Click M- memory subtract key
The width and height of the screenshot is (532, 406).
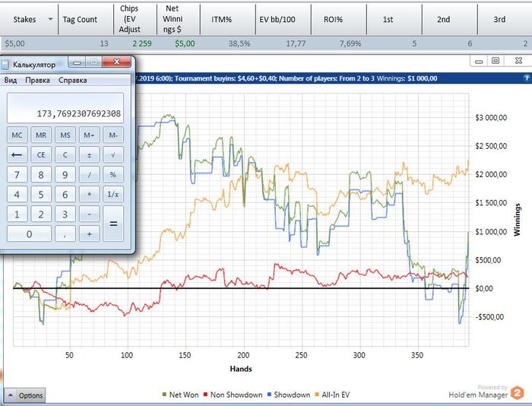113,135
